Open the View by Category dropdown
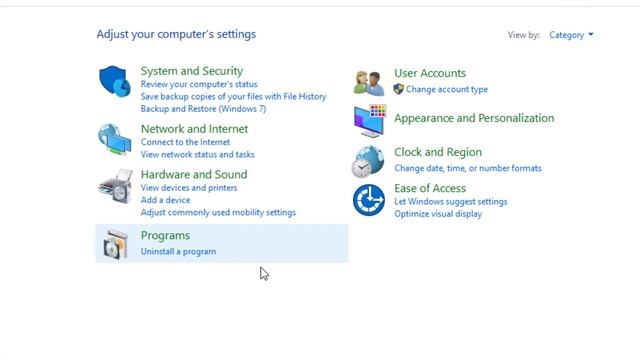The image size is (640, 360). coord(571,35)
